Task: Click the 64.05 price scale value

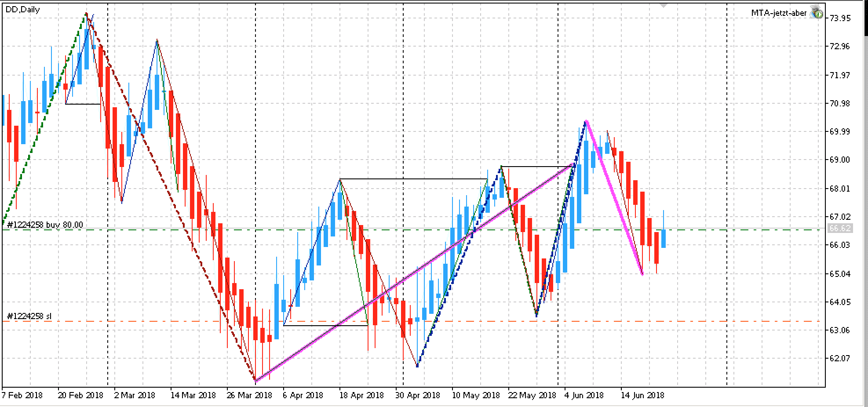Action: coord(840,302)
